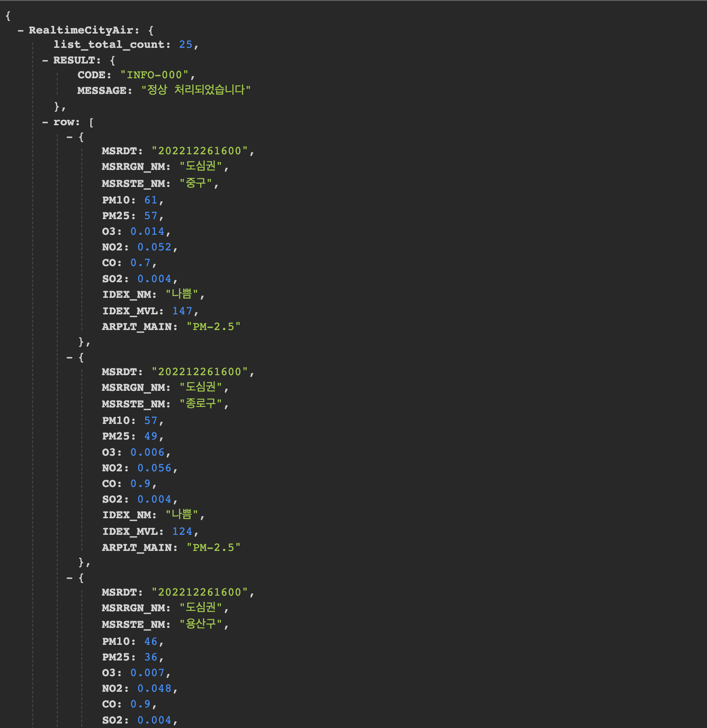
Task: Select the station name "종로구"
Action: 201,403
